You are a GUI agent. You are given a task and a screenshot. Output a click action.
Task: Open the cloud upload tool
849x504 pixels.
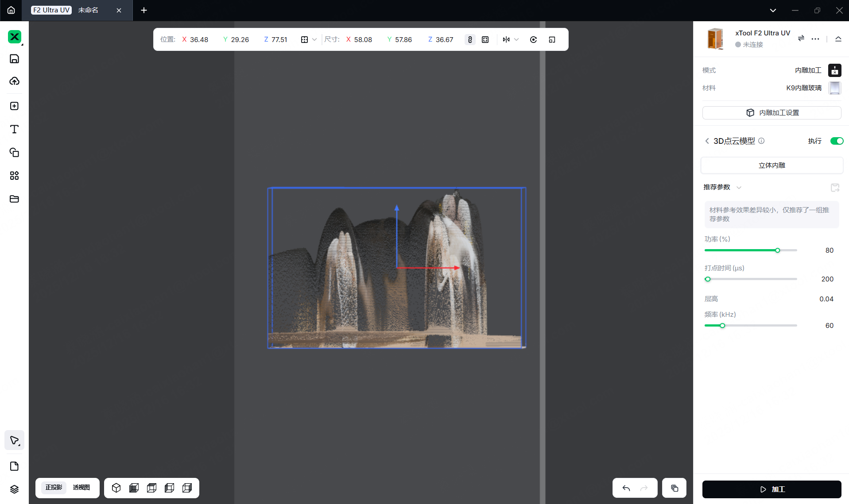(14, 81)
